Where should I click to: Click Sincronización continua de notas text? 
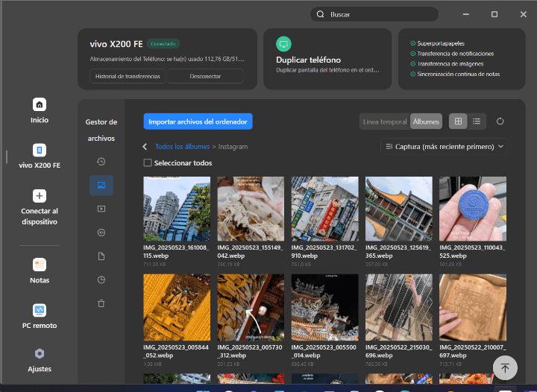pos(458,75)
